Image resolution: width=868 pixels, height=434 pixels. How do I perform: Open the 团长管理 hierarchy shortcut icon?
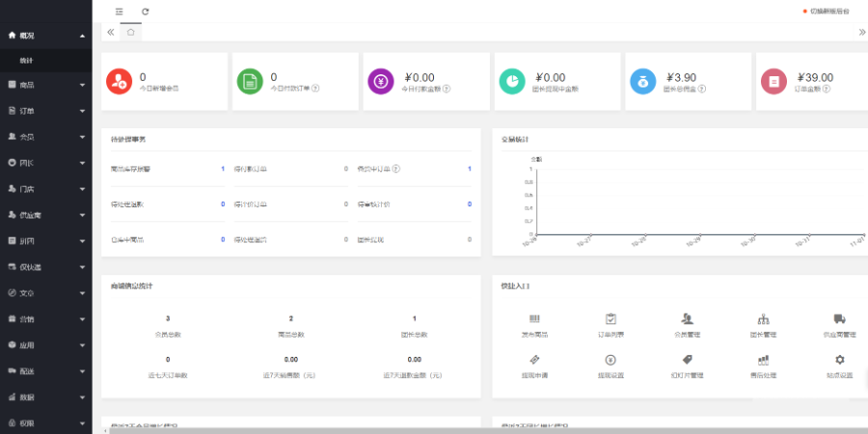point(764,319)
